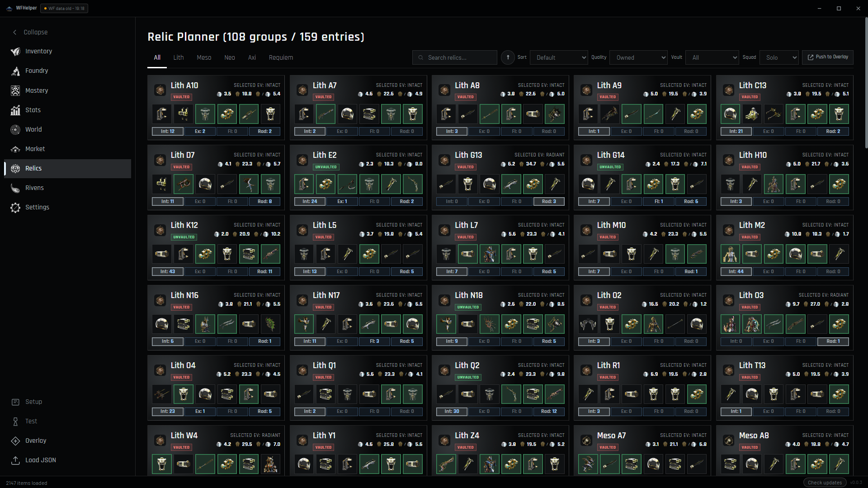Open the Quality dropdown showing Owned
The width and height of the screenshot is (868, 488).
tap(639, 57)
